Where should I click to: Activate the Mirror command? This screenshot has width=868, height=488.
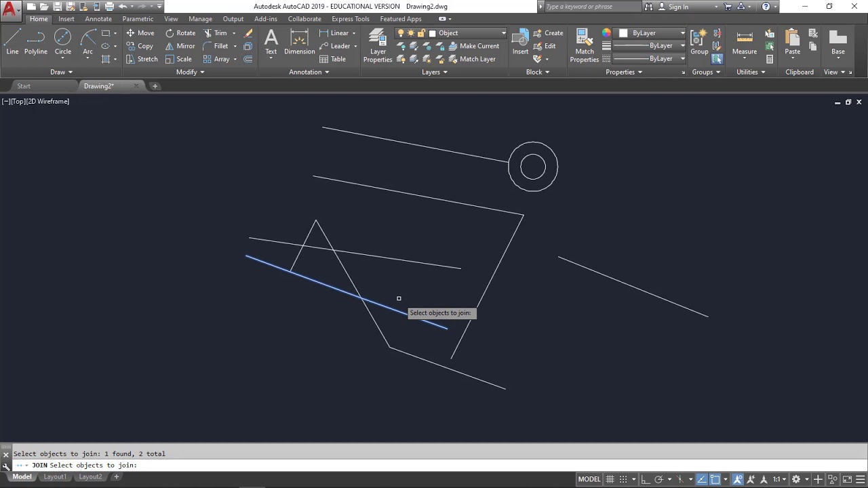tap(180, 46)
